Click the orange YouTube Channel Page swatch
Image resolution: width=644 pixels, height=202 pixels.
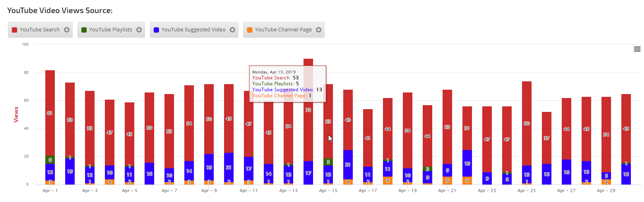(x=250, y=30)
